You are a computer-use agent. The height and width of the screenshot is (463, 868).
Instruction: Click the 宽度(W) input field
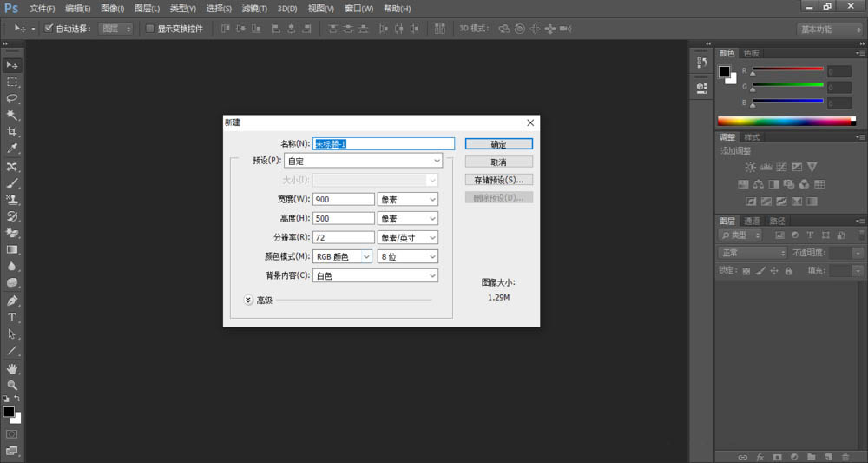click(x=344, y=200)
